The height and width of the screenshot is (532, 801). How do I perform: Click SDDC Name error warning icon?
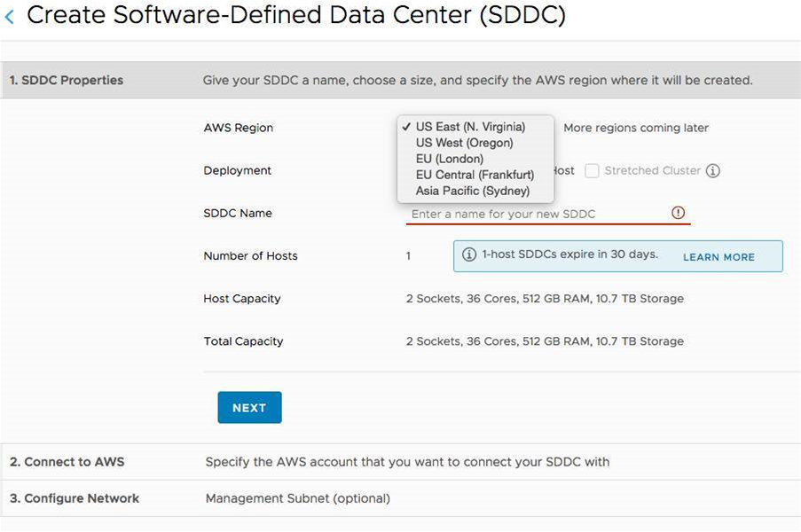[678, 213]
